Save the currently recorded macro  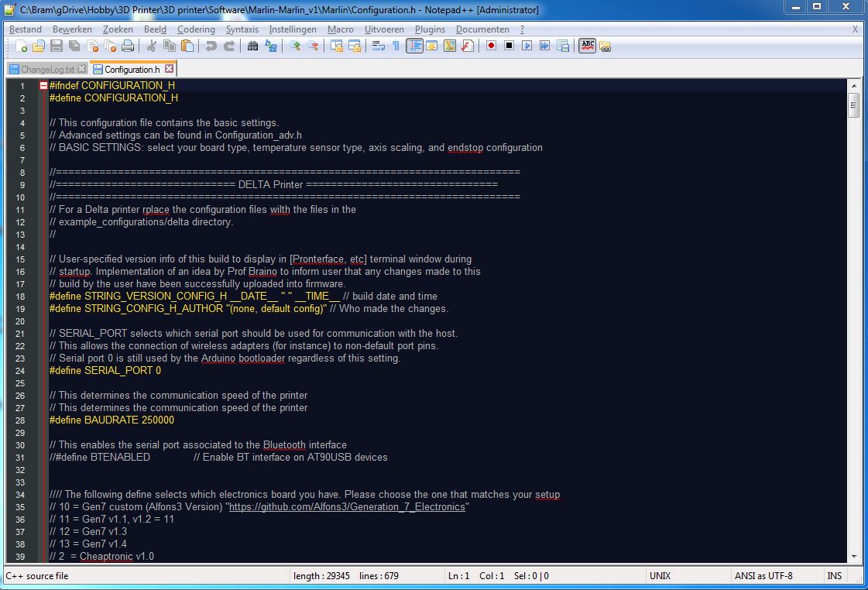564,46
